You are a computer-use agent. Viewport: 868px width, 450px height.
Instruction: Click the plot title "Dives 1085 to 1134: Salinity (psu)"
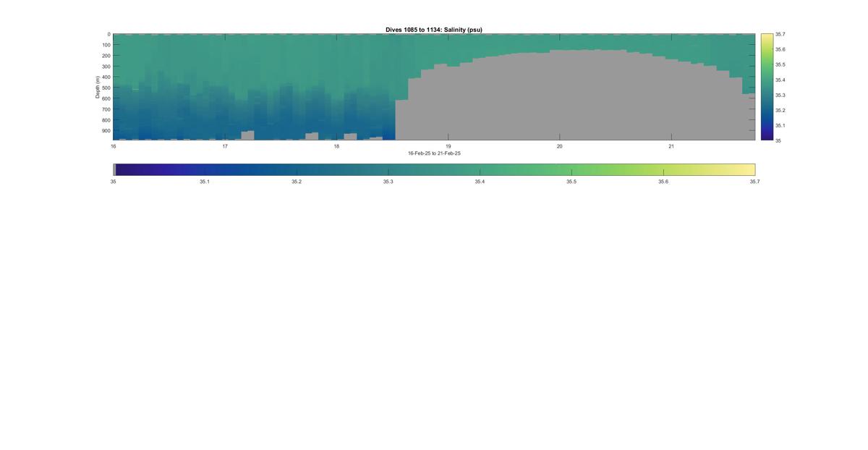[x=434, y=30]
